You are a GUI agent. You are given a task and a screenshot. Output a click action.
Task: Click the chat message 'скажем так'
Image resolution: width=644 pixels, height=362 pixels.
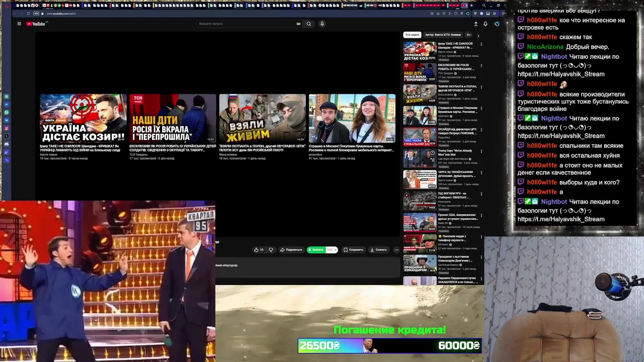pyautogui.click(x=576, y=37)
